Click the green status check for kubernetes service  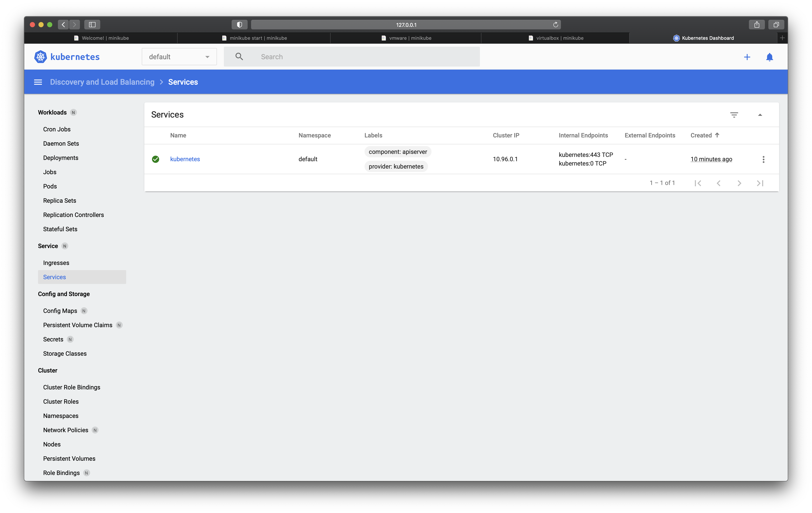click(155, 159)
